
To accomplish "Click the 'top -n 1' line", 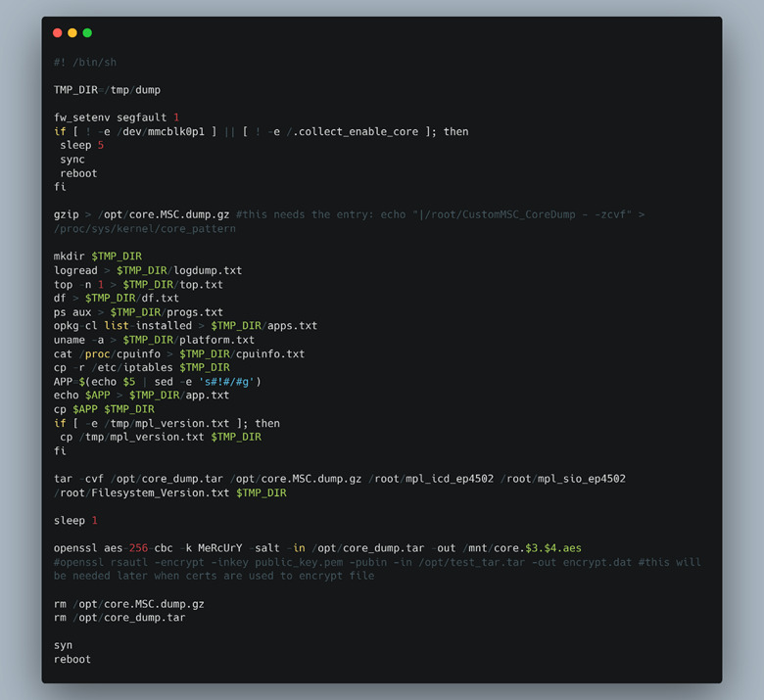I will (x=138, y=285).
